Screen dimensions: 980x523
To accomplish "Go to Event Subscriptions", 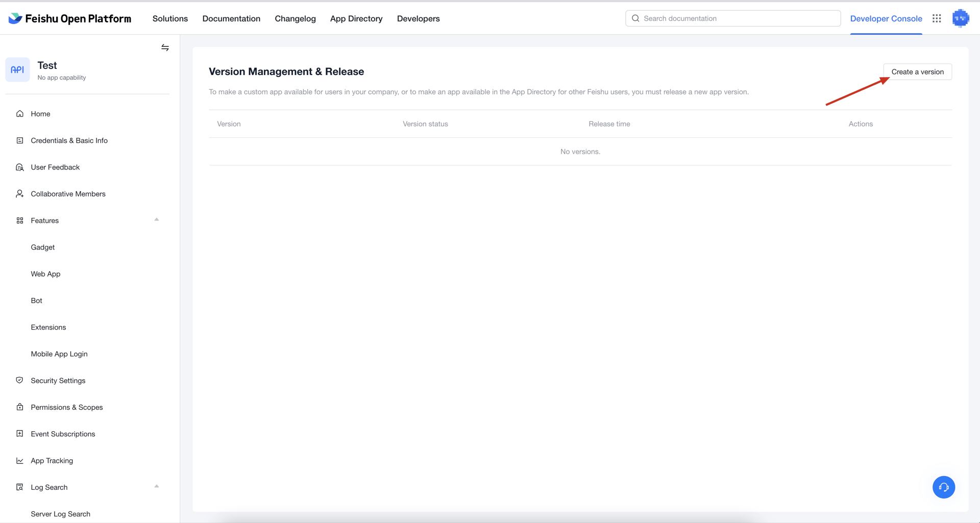I will [63, 434].
